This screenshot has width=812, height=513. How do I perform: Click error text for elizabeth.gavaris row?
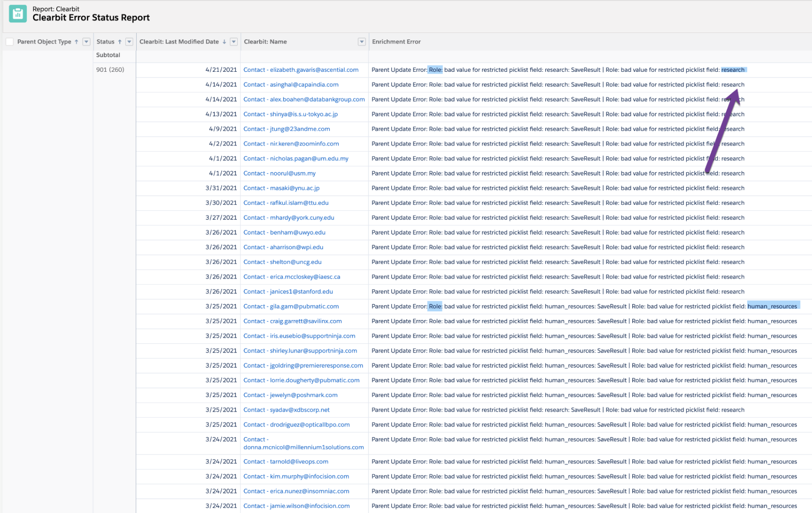click(x=558, y=70)
